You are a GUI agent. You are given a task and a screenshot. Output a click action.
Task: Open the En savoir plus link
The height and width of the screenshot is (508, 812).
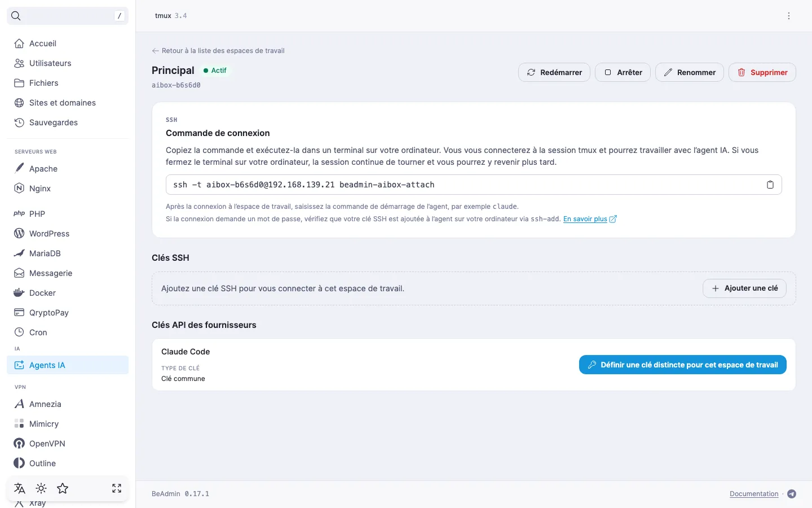point(590,219)
